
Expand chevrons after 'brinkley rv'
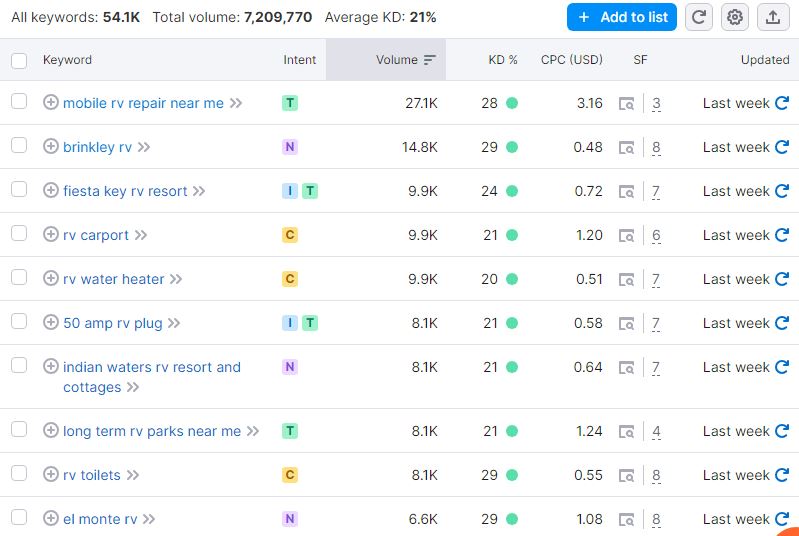(x=144, y=147)
